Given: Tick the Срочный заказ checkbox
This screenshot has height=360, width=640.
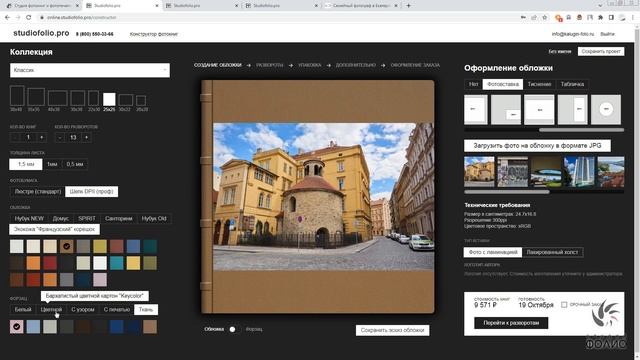Looking at the screenshot, I should tap(564, 305).
